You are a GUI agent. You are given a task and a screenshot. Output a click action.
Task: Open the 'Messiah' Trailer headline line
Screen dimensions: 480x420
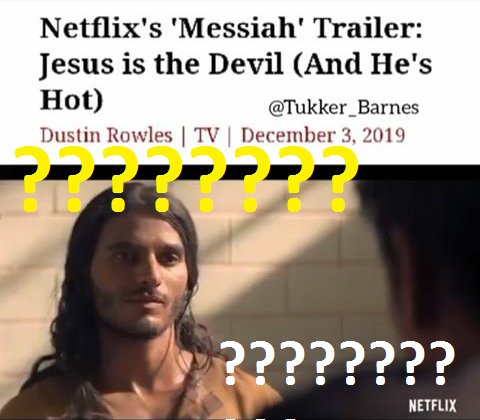[x=231, y=28]
